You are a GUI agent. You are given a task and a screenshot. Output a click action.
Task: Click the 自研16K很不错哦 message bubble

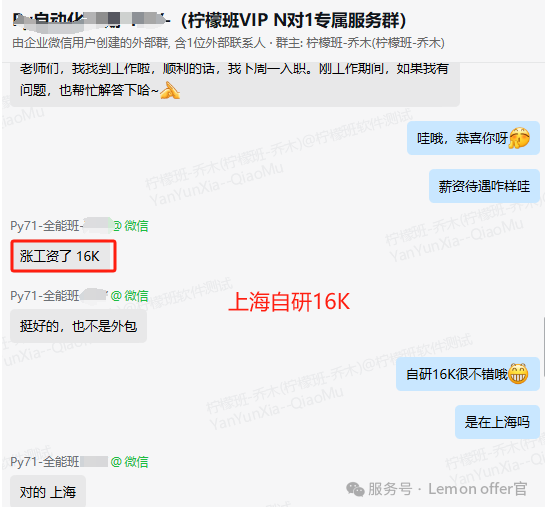(x=468, y=374)
